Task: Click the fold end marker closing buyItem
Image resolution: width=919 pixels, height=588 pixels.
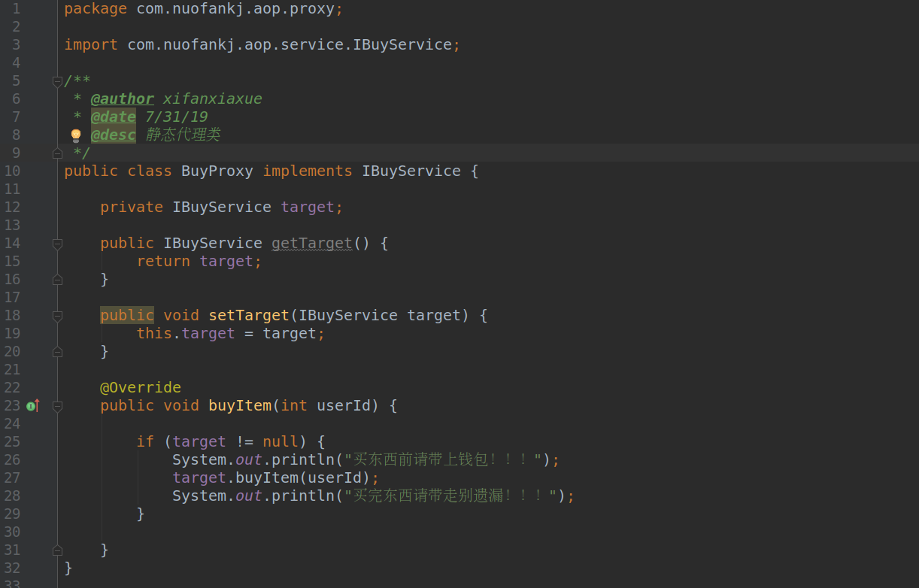Action: 57,550
